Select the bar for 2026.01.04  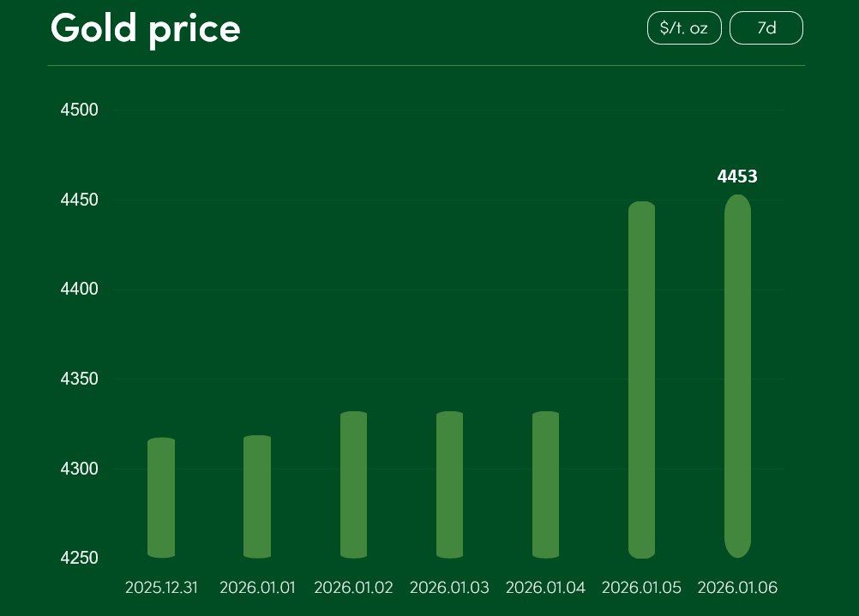click(545, 485)
